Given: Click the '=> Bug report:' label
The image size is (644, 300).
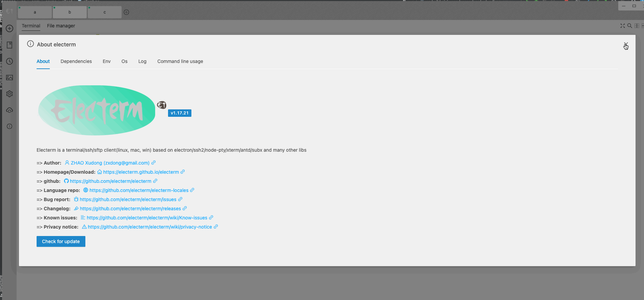Looking at the screenshot, I should click(54, 199).
